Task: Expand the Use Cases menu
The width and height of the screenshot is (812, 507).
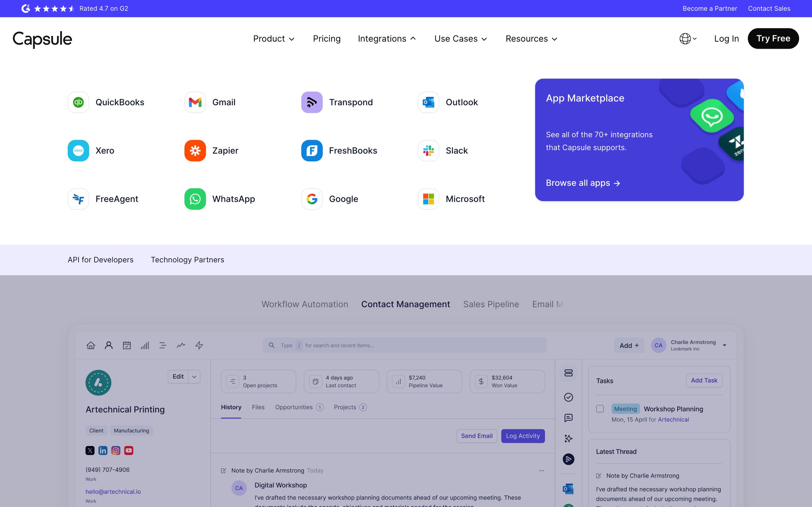Action: (x=460, y=39)
